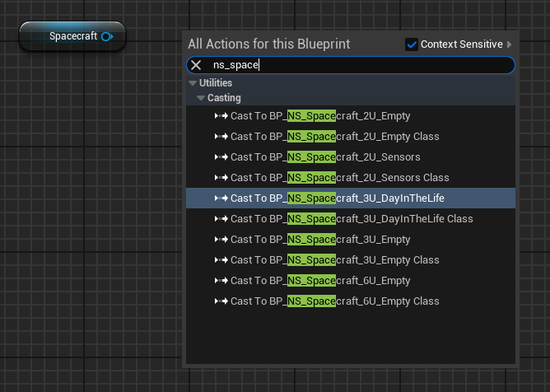Click the Spacecraft node output pin
This screenshot has width=550, height=392.
tap(106, 37)
